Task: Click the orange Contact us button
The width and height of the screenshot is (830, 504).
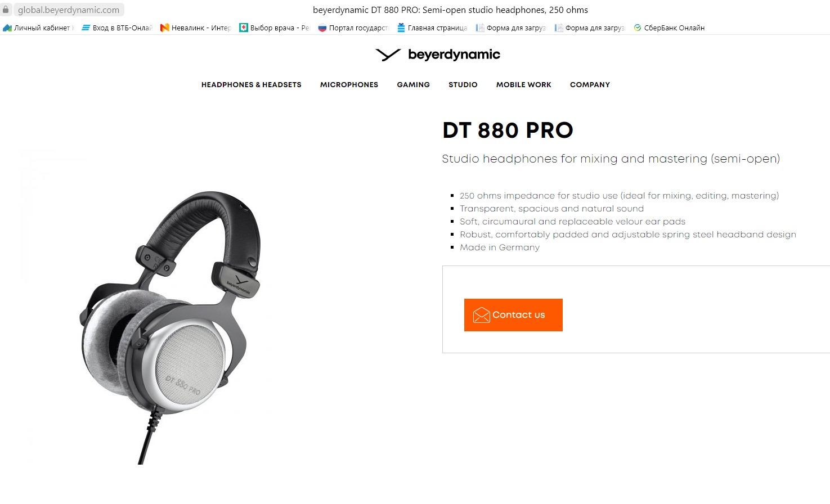Action: pos(513,315)
